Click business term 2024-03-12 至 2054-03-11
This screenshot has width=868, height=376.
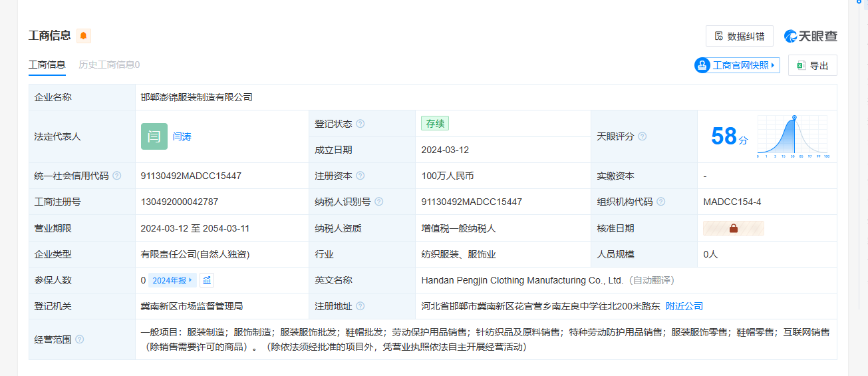pyautogui.click(x=195, y=228)
